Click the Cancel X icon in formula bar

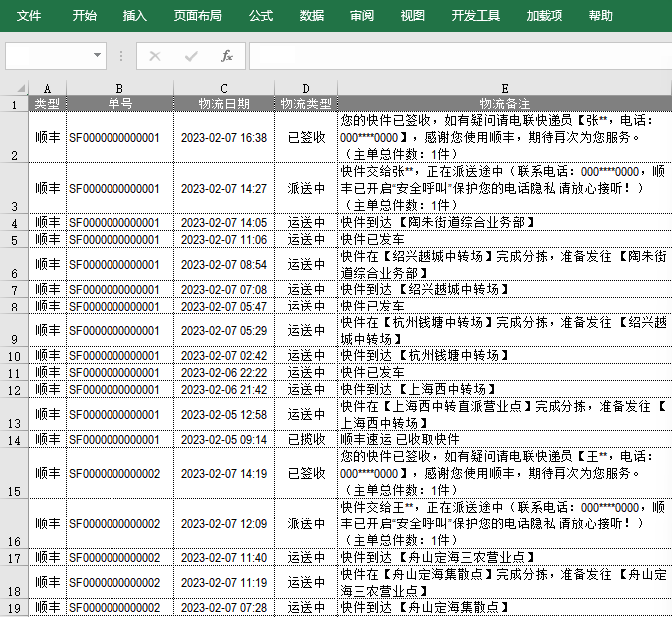point(155,56)
